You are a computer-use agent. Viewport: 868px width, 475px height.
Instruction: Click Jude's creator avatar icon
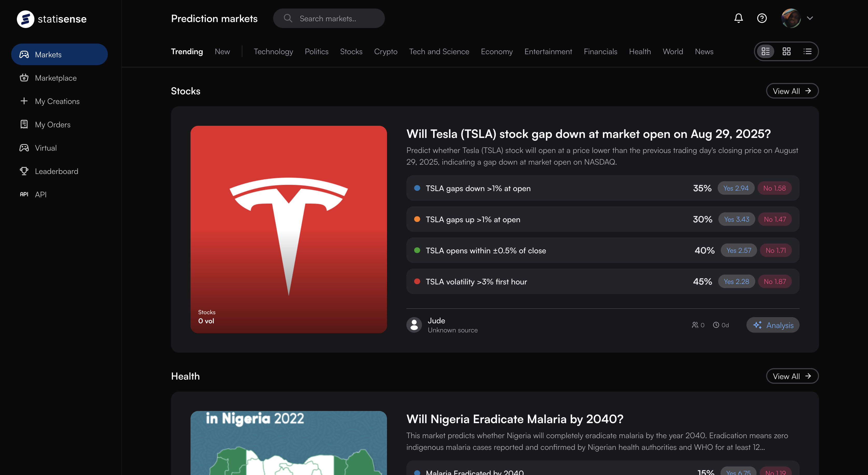[x=414, y=325]
